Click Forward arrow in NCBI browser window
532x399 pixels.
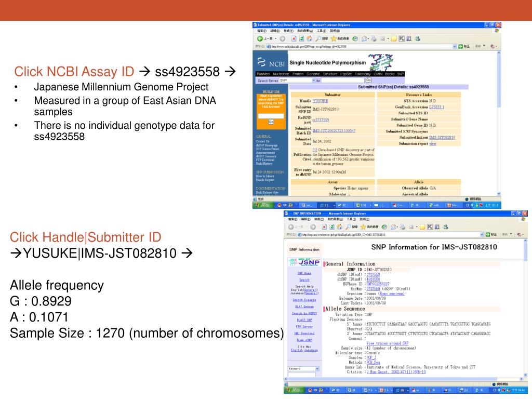pyautogui.click(x=282, y=38)
